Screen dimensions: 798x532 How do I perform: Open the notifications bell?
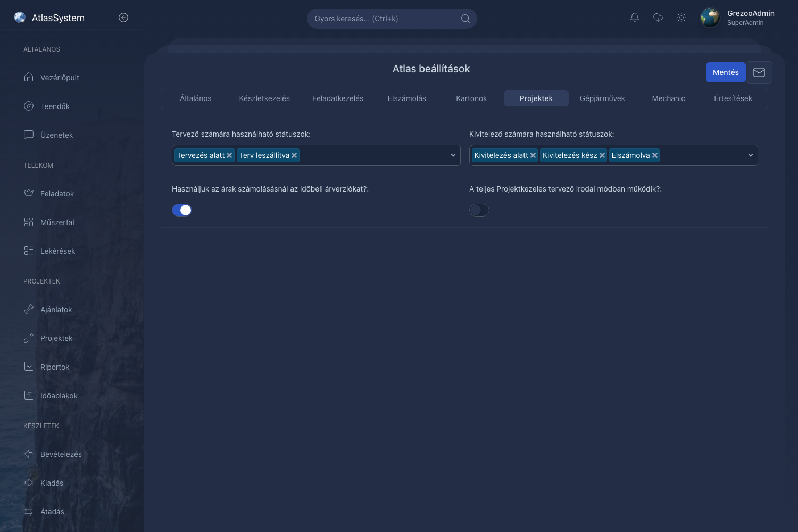click(x=635, y=18)
